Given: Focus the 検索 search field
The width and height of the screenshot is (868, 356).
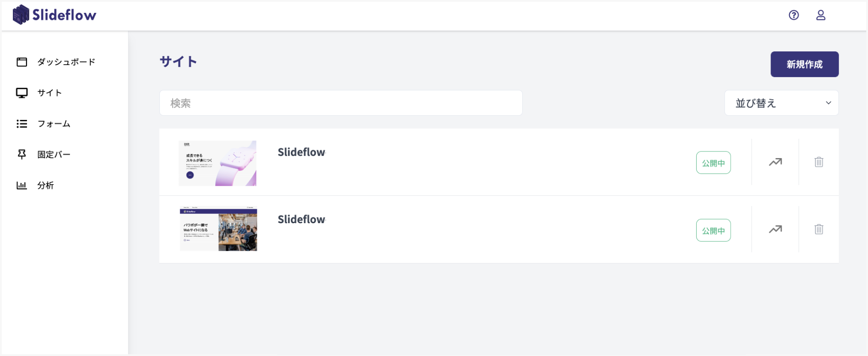Looking at the screenshot, I should coord(341,103).
